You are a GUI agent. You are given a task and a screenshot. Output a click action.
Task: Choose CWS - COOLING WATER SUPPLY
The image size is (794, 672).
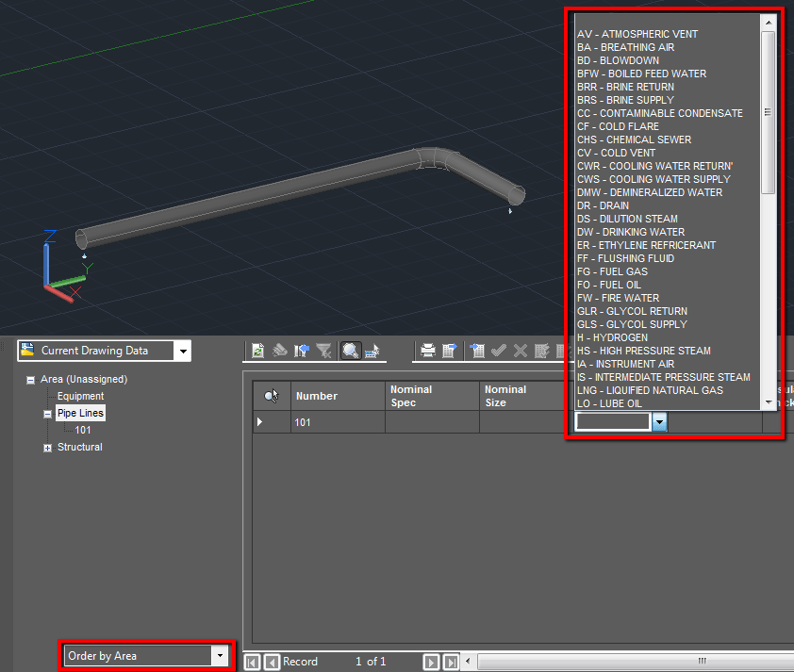(653, 179)
